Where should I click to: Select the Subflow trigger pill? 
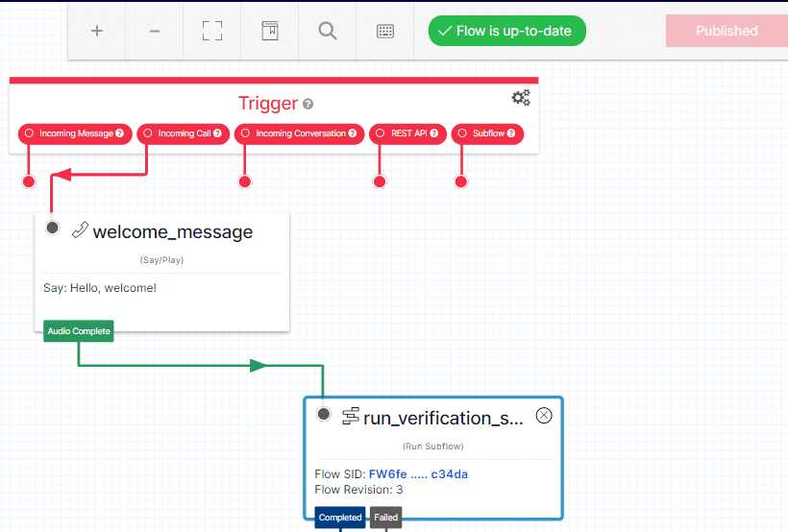click(487, 133)
